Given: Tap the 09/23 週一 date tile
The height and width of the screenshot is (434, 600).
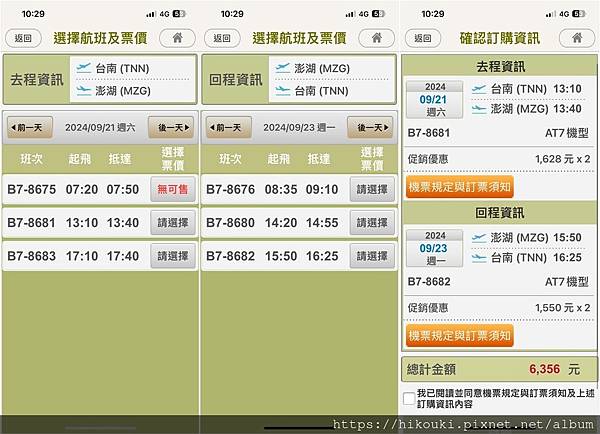Looking at the screenshot, I should click(x=435, y=248).
